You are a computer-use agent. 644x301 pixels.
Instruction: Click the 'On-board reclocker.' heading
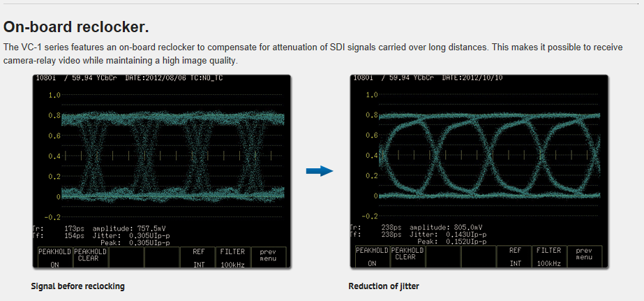[x=76, y=27]
